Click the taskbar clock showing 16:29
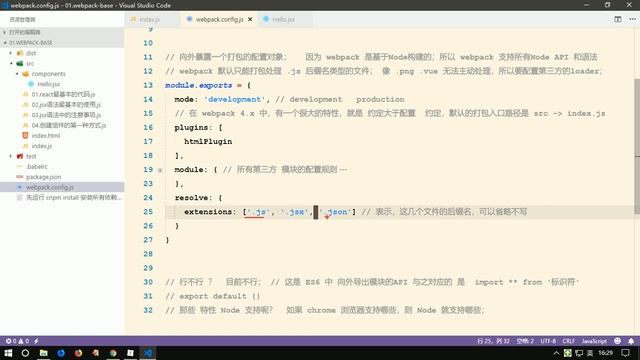This screenshot has height=360, width=640. (x=605, y=353)
